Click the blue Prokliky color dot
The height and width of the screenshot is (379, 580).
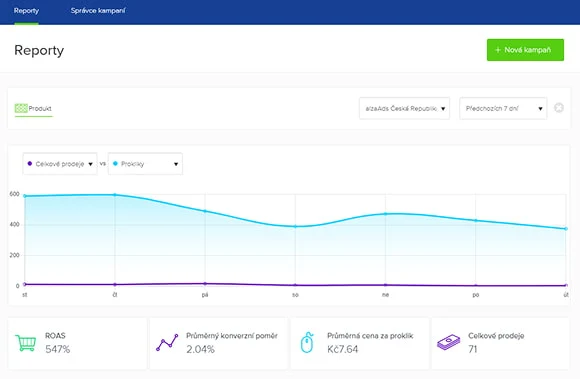point(115,163)
